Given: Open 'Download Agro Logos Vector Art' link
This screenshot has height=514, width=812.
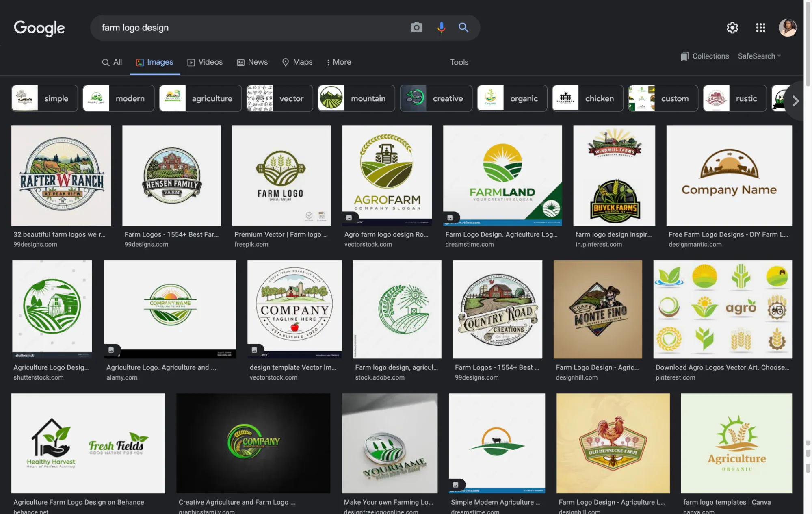Looking at the screenshot, I should 722,367.
